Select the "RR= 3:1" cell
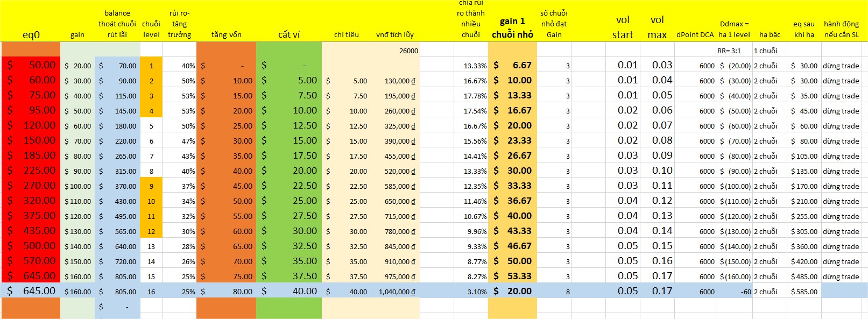The width and height of the screenshot is (868, 319). (x=733, y=51)
